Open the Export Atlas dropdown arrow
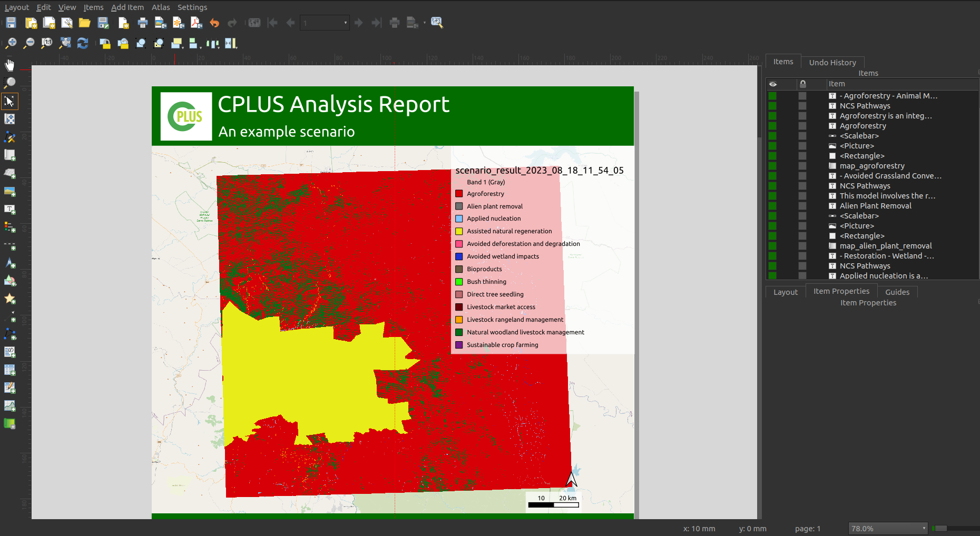This screenshot has width=980, height=536. coord(424,23)
